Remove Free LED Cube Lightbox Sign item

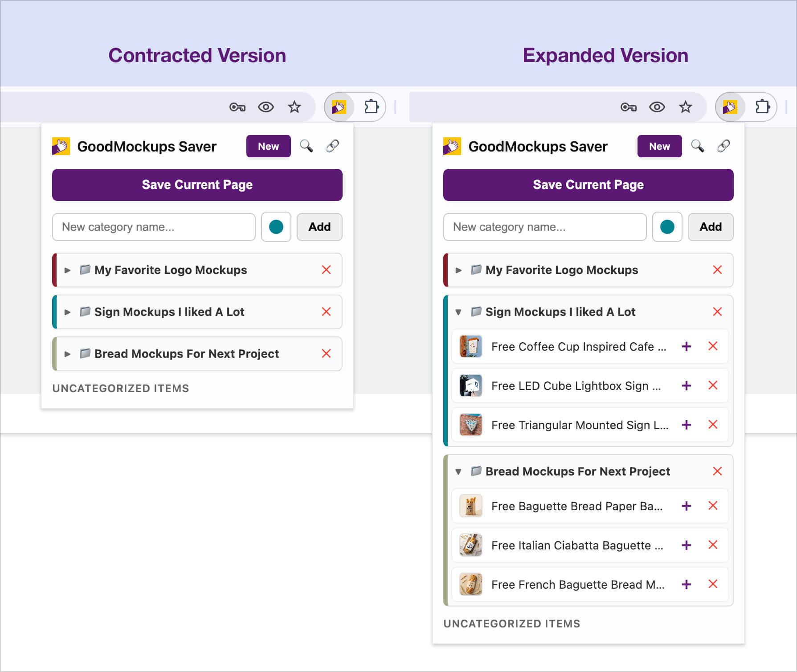(x=713, y=385)
